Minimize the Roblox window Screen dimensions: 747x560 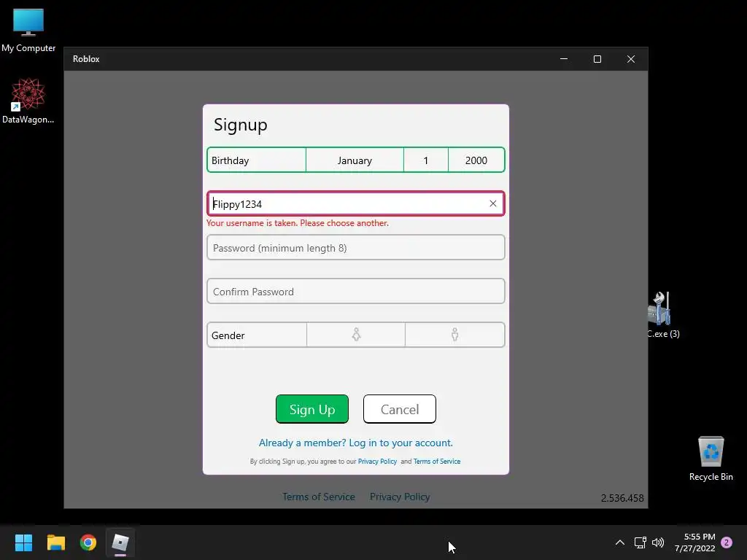564,59
